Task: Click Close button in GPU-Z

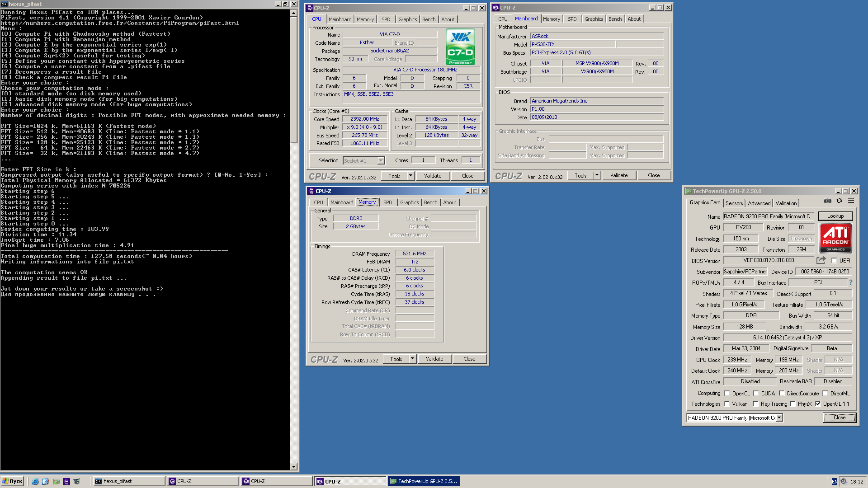Action: coord(839,418)
